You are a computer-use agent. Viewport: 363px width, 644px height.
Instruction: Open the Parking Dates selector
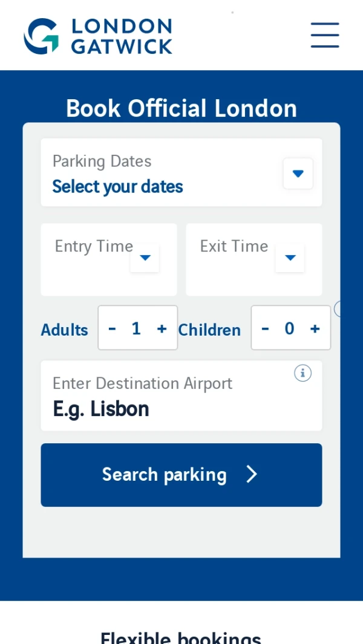(x=181, y=172)
